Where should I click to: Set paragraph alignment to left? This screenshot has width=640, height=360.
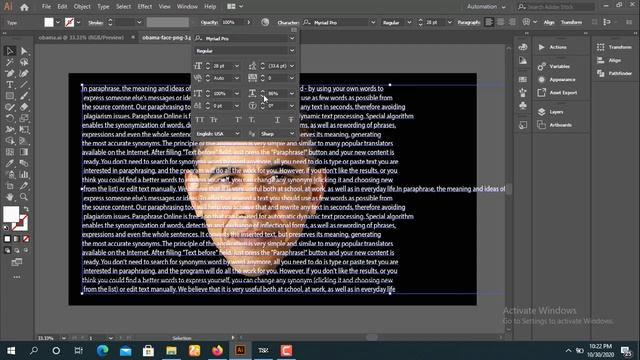(489, 22)
